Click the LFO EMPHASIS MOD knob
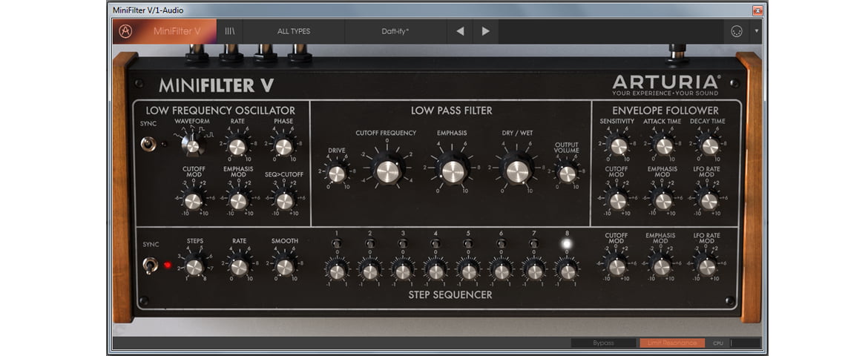 [x=238, y=201]
